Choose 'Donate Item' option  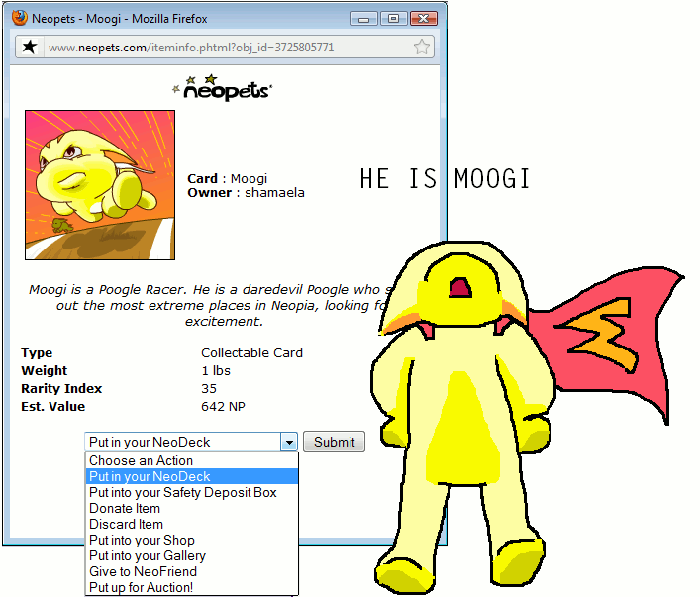click(x=191, y=508)
